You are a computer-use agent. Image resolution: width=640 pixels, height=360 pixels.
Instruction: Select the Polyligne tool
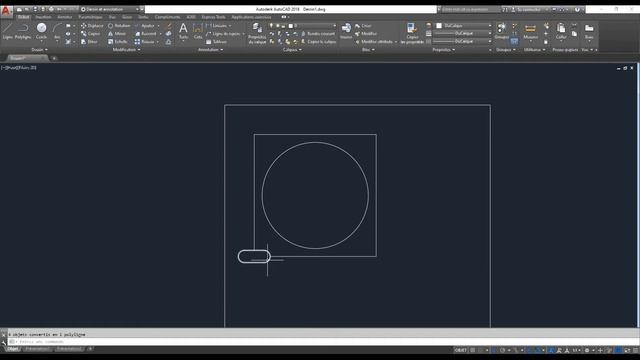[x=23, y=31]
